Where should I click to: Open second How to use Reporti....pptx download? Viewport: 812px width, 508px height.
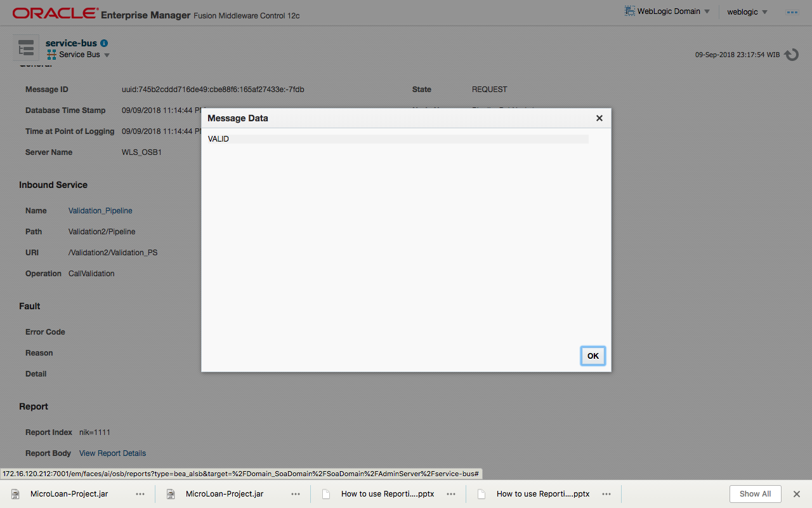pyautogui.click(x=543, y=494)
